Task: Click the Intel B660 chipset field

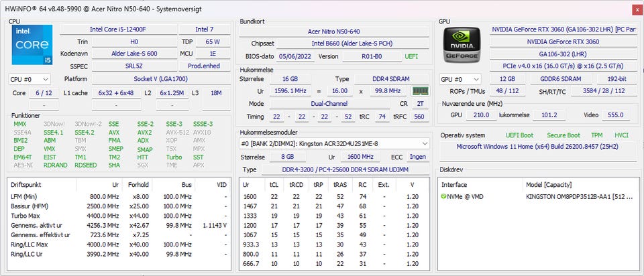Action: pos(352,44)
